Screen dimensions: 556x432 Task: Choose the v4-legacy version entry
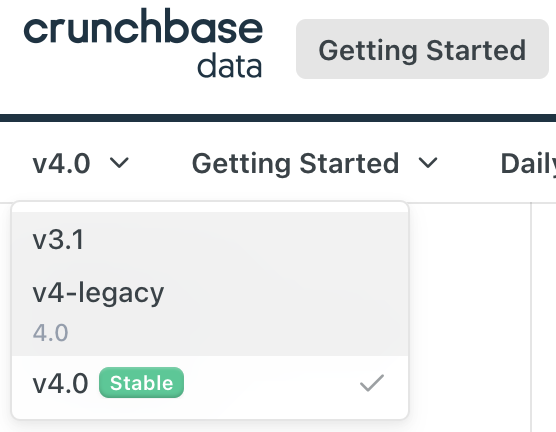210,293
